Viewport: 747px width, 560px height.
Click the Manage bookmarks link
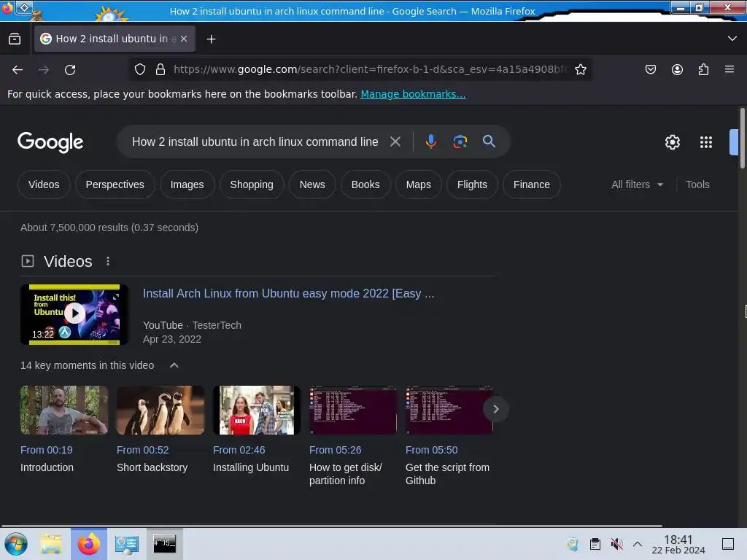[413, 94]
